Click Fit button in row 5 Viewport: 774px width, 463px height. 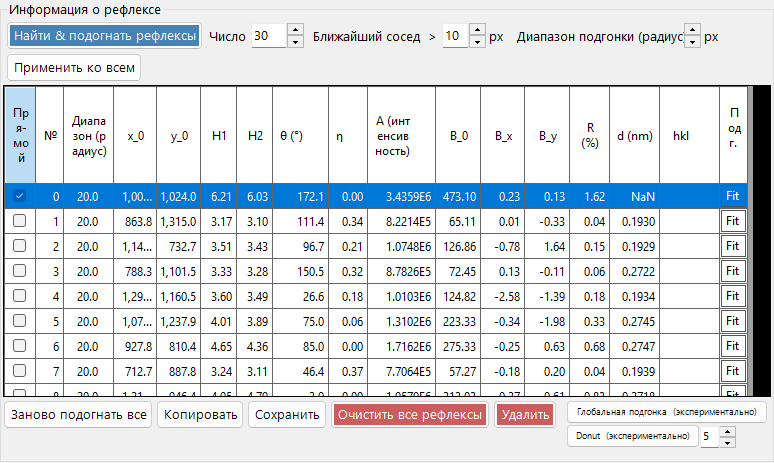pos(733,321)
